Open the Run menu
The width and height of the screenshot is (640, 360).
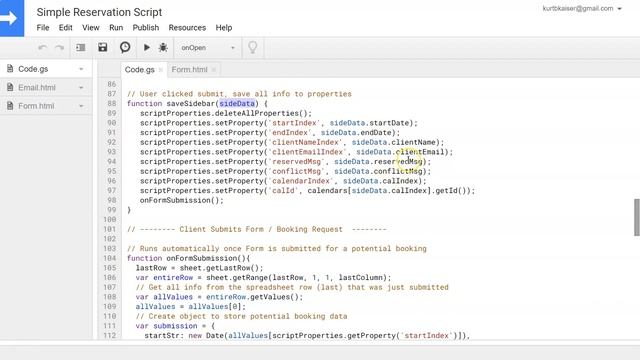tap(116, 28)
